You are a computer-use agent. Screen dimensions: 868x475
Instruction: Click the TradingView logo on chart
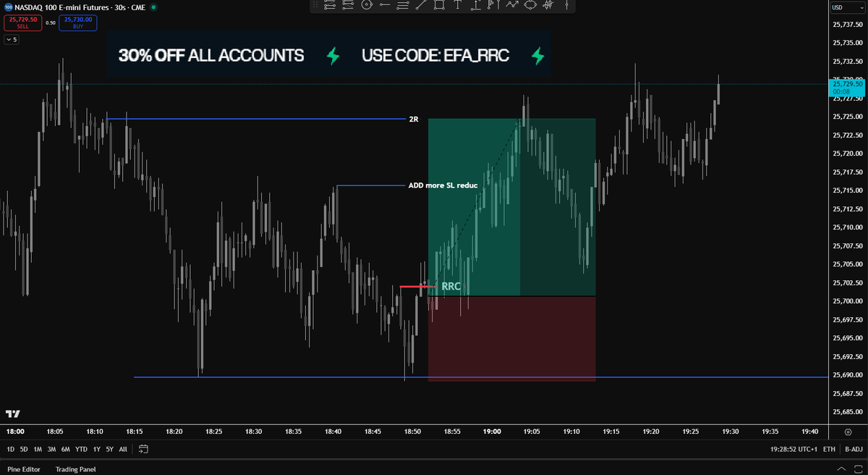(x=12, y=413)
